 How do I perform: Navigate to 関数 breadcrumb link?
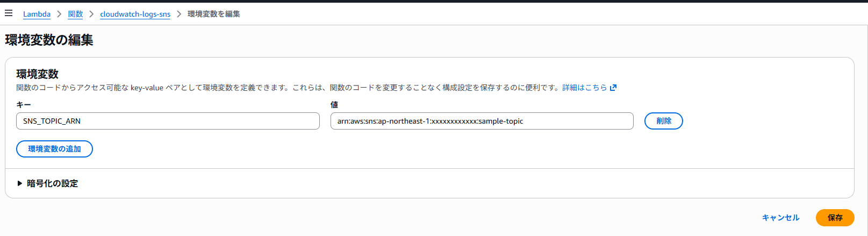75,14
